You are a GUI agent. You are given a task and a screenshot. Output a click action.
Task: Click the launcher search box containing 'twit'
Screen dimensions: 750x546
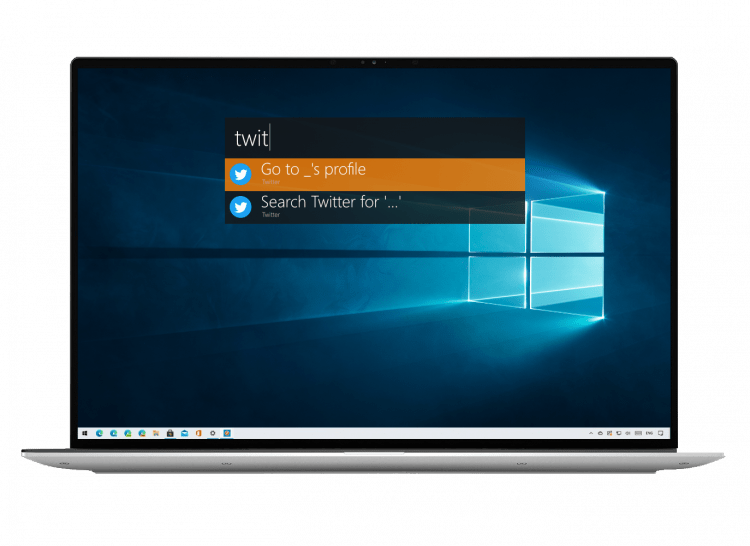point(375,138)
